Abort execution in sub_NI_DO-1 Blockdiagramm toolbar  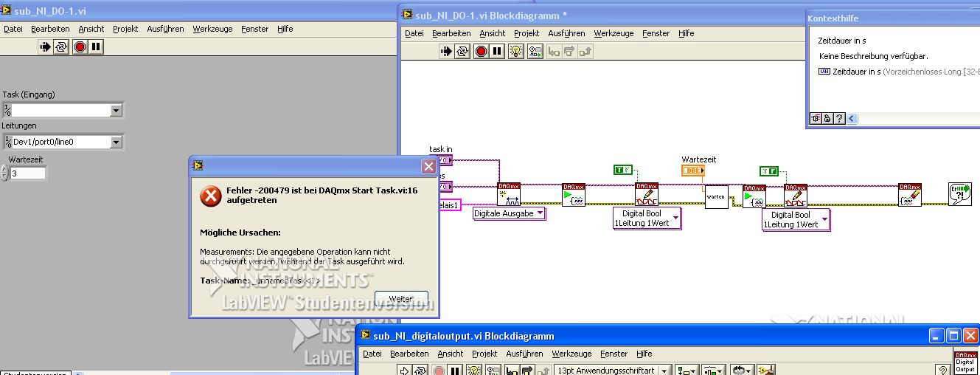[481, 52]
